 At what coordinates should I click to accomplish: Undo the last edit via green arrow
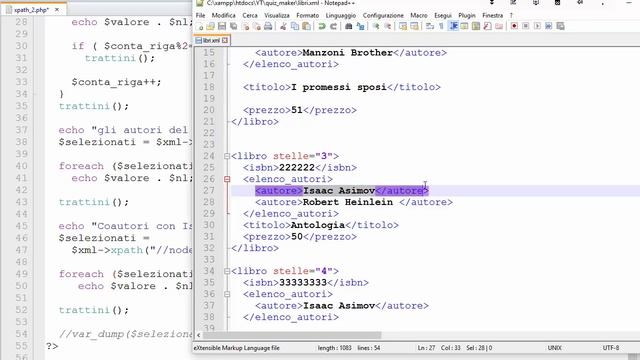point(322,27)
